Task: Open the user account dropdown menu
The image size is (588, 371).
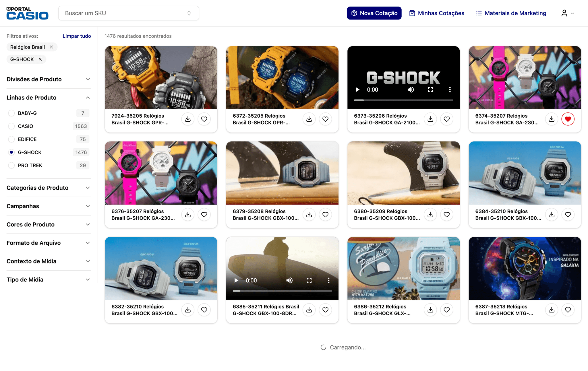Action: click(567, 13)
